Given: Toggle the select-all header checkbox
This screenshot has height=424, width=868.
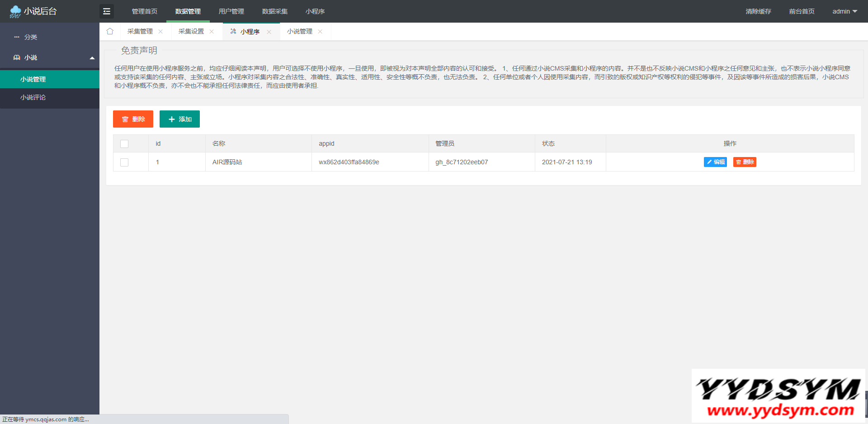Looking at the screenshot, I should click(x=124, y=144).
